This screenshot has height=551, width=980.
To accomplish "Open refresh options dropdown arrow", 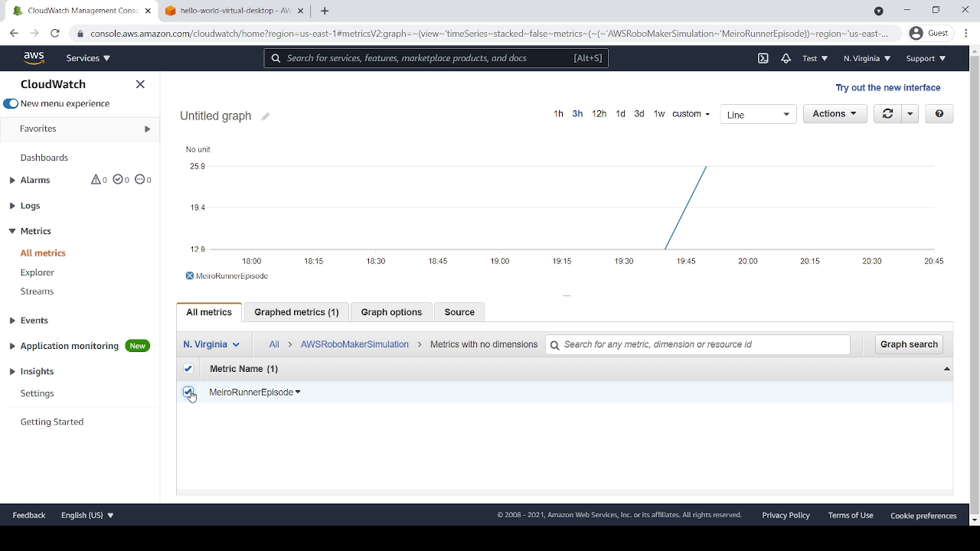I will click(x=910, y=114).
